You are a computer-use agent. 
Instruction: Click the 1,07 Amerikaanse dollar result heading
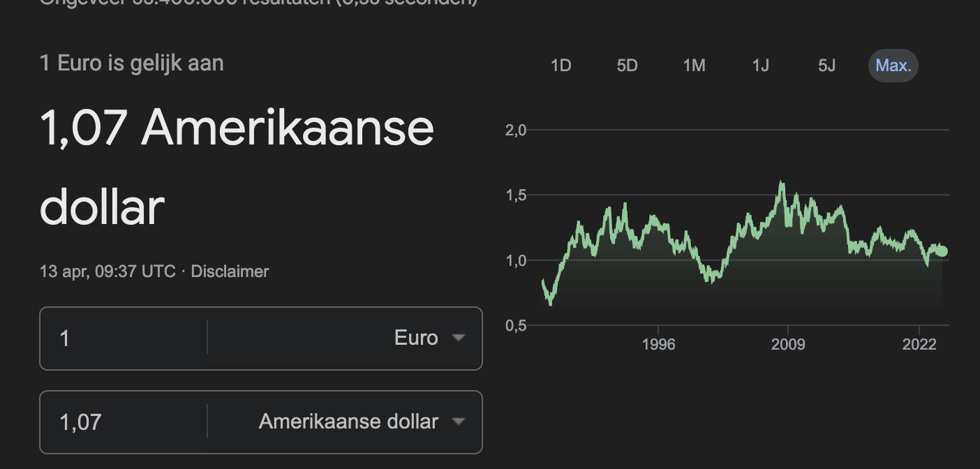point(237,167)
